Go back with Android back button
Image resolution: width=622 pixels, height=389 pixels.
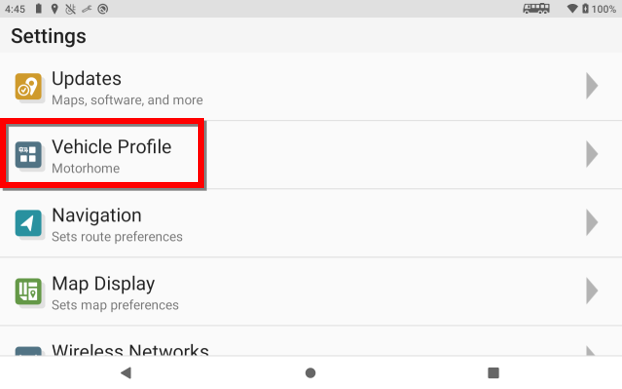click(126, 373)
